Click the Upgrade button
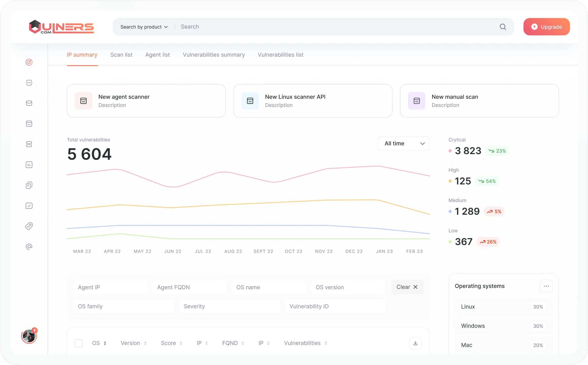 click(x=546, y=27)
